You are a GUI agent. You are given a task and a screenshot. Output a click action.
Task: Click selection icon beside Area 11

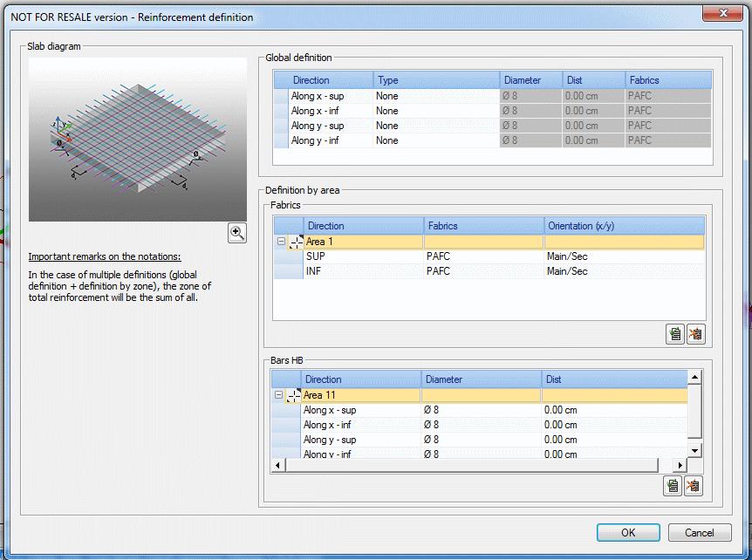point(293,395)
